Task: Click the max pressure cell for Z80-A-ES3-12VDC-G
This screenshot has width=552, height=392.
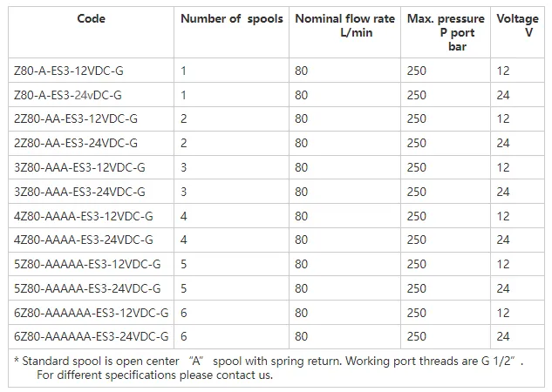Action: click(x=417, y=71)
